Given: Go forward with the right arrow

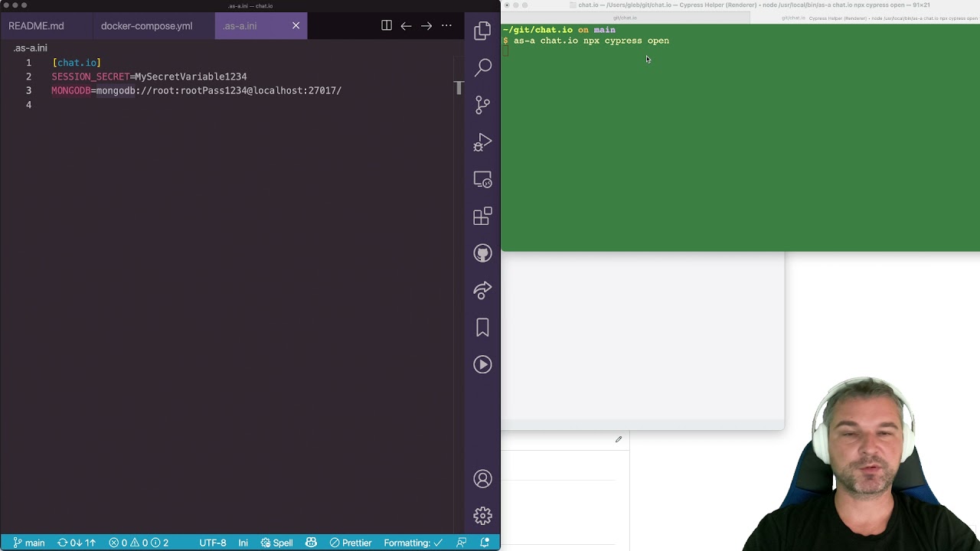Looking at the screenshot, I should 426,25.
